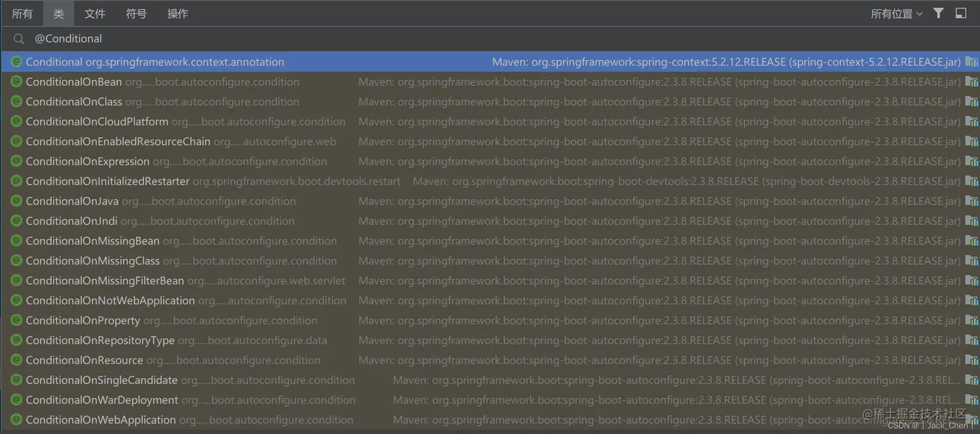Screen dimensions: 980x434
Task: Click annotation icon beside ConditionalOnResource
Action: pyautogui.click(x=16, y=360)
